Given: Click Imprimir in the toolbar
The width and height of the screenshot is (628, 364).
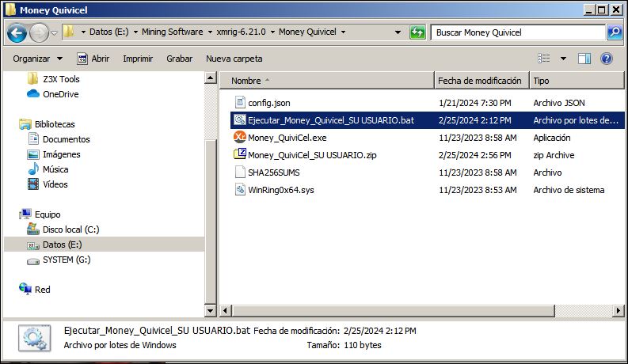Looking at the screenshot, I should point(138,59).
